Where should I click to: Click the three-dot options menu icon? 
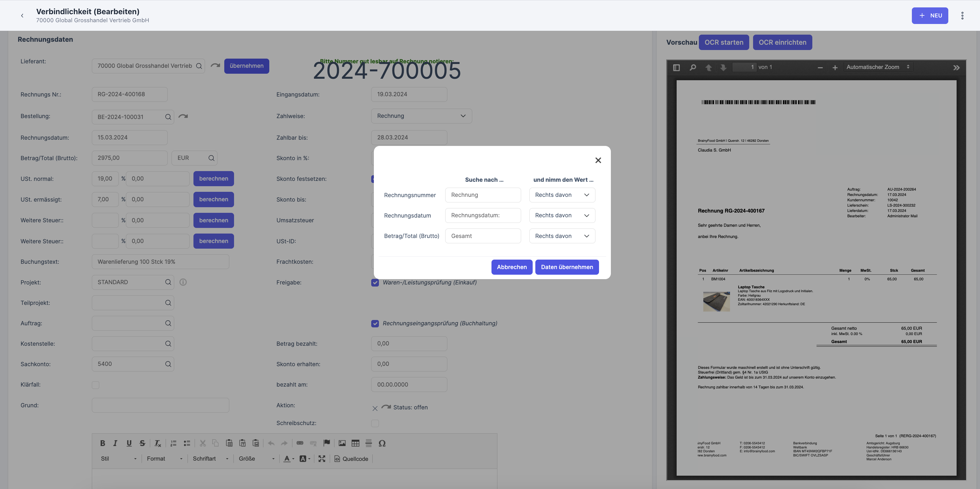pyautogui.click(x=962, y=16)
